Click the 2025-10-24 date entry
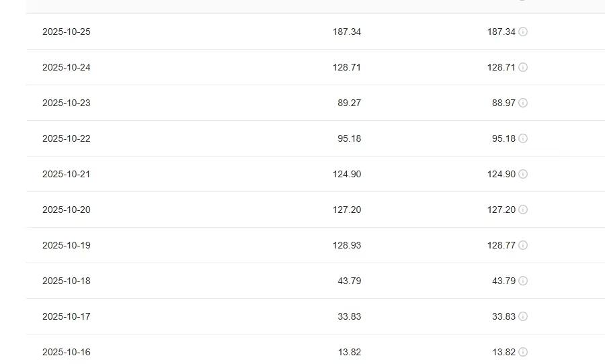The image size is (605, 364). [x=66, y=67]
